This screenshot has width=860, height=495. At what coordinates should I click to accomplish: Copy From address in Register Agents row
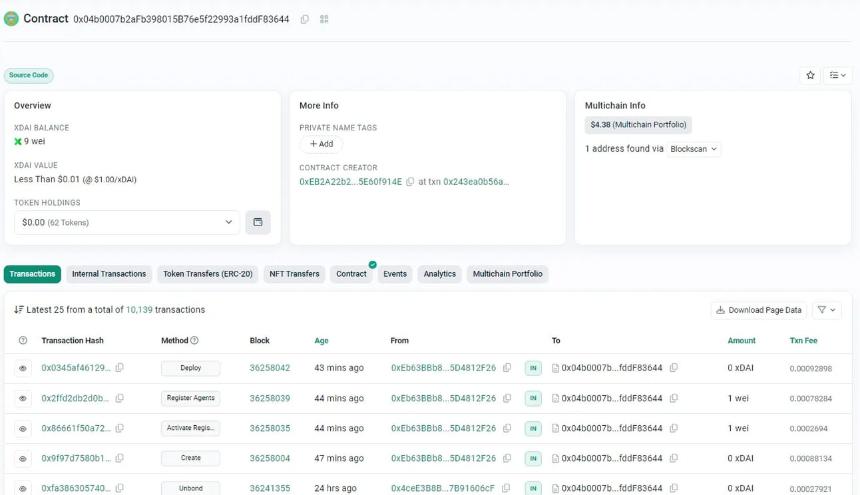pyautogui.click(x=507, y=397)
